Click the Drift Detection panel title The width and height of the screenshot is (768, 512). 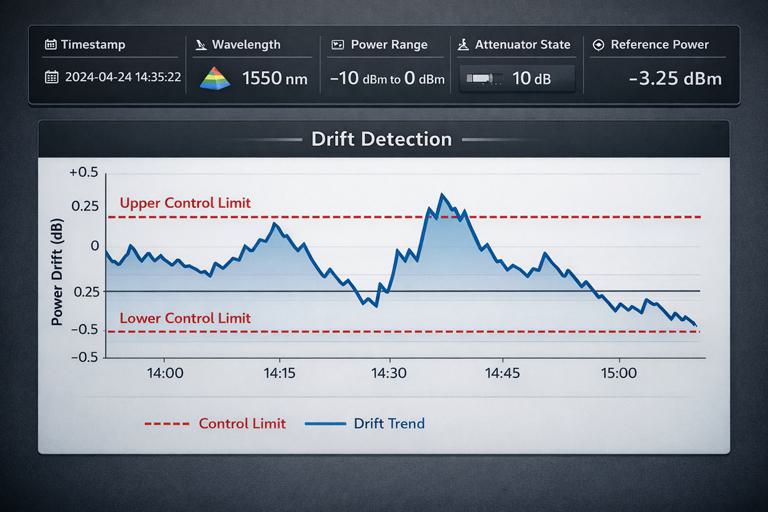click(382, 139)
